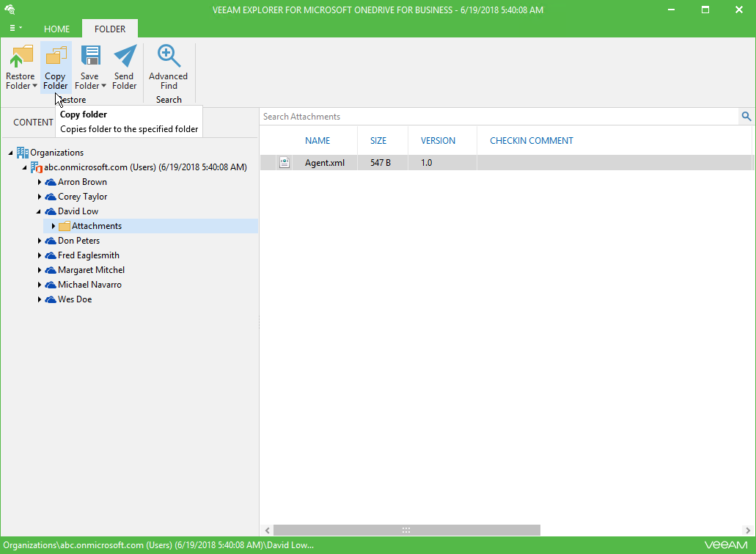Select Wes Doe in the tree
Screen dimensions: 756x554
click(75, 299)
